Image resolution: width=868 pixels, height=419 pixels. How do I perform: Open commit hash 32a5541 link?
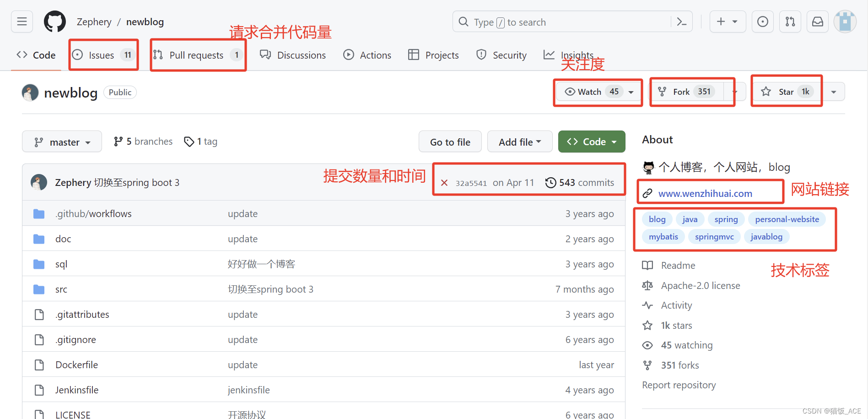pyautogui.click(x=471, y=183)
